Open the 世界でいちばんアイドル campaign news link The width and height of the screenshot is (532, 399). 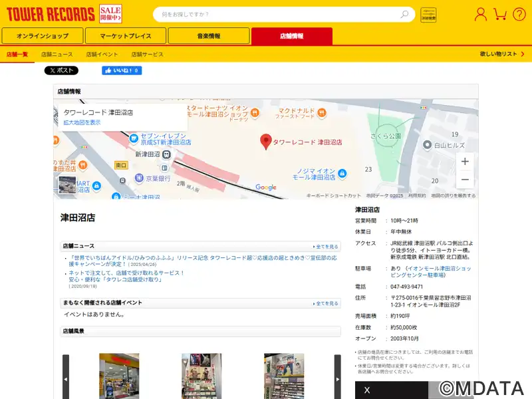[x=203, y=261]
